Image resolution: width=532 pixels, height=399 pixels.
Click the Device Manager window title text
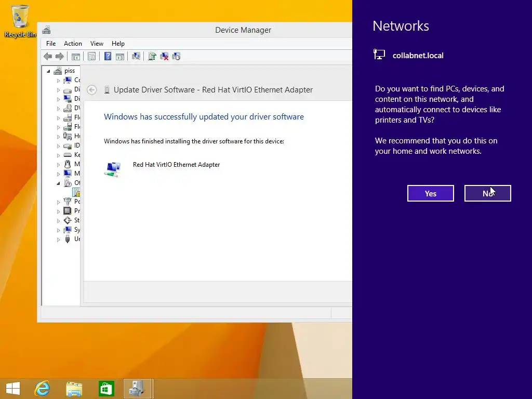[243, 30]
